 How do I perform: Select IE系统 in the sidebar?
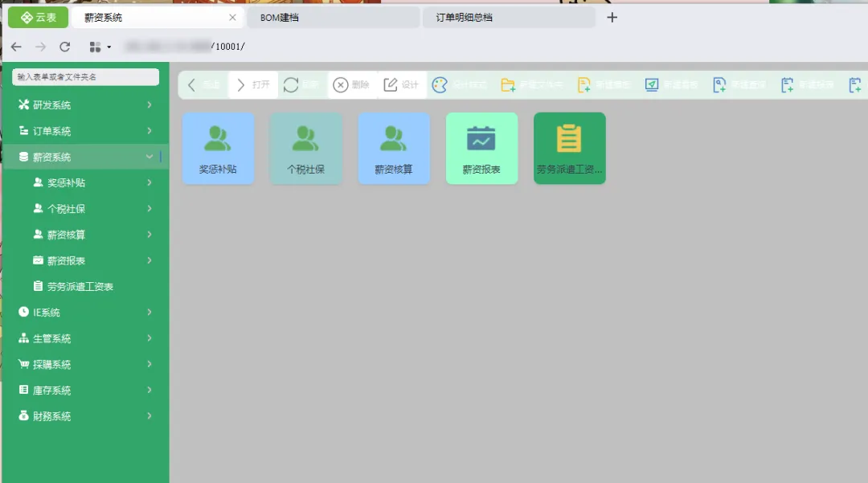point(86,312)
